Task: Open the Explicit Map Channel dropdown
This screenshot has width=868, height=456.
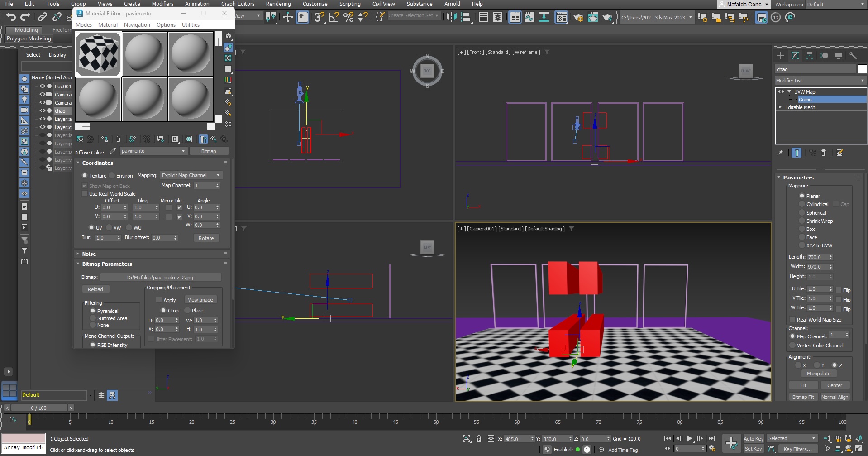Action: coord(191,175)
